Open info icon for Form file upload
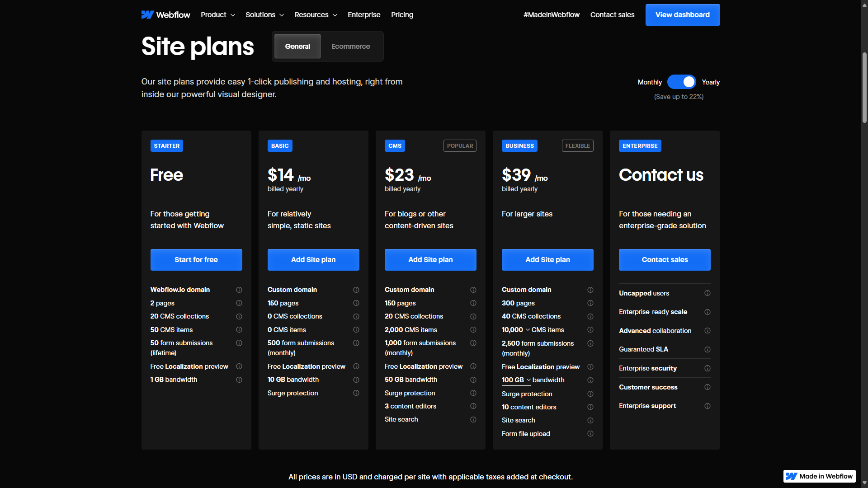This screenshot has width=868, height=488. tap(590, 434)
